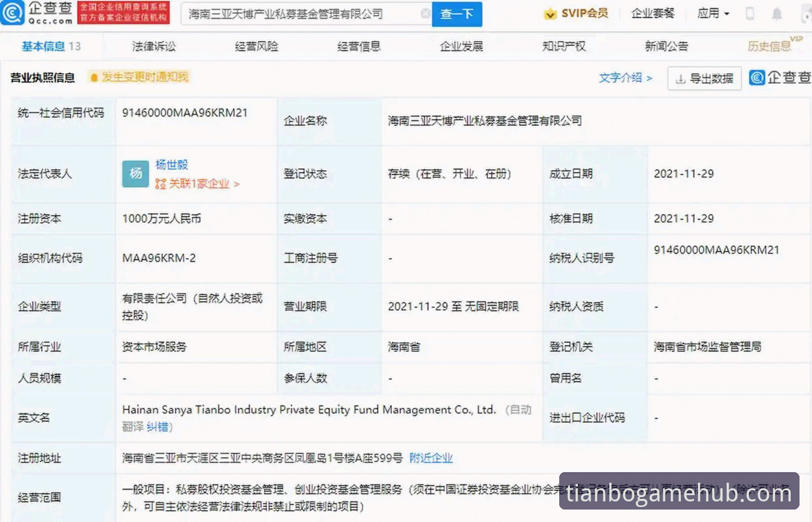Click the 核准日期 value 2021-11-29
Image resolution: width=812 pixels, height=522 pixels.
pyautogui.click(x=683, y=219)
